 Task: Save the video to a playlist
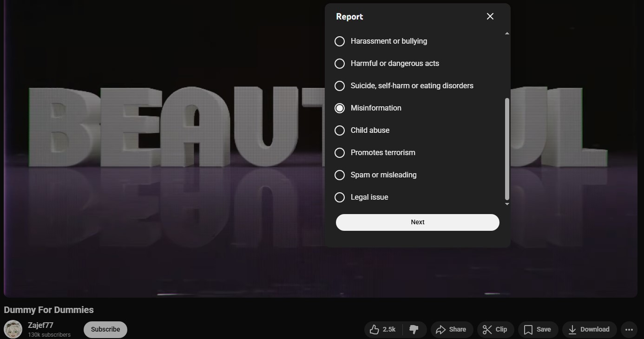(538, 330)
